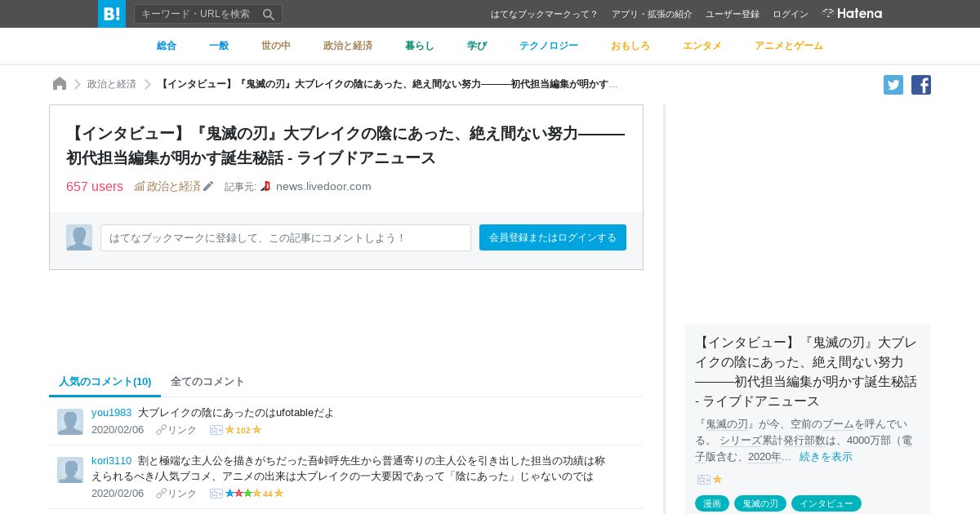
Task: Click the Hatena logo in top bar
Action: 852,14
